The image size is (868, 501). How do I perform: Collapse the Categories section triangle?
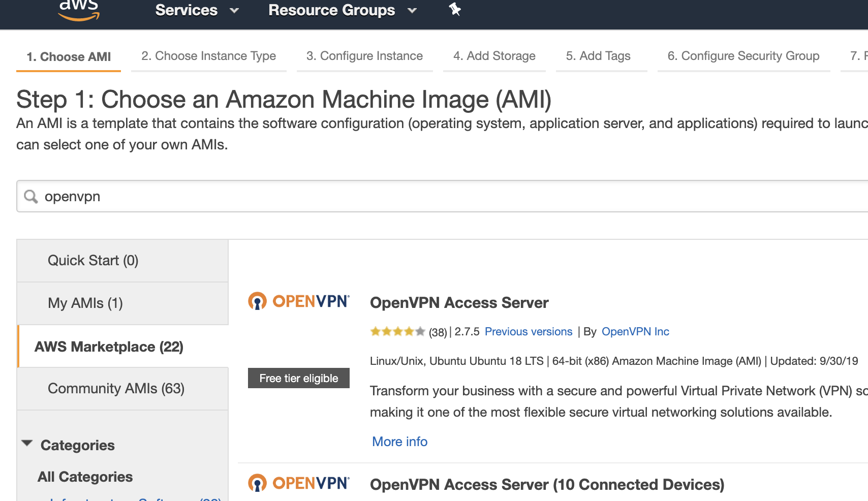tap(27, 444)
